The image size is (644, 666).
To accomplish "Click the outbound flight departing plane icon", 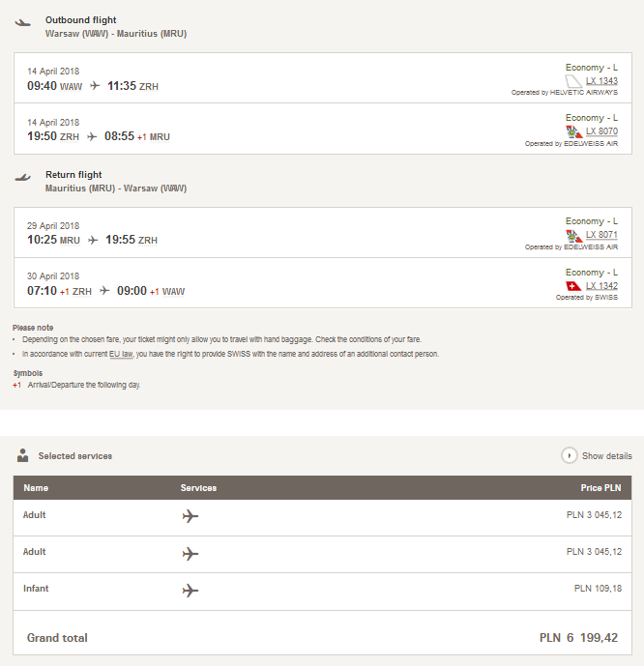I will (22, 22).
